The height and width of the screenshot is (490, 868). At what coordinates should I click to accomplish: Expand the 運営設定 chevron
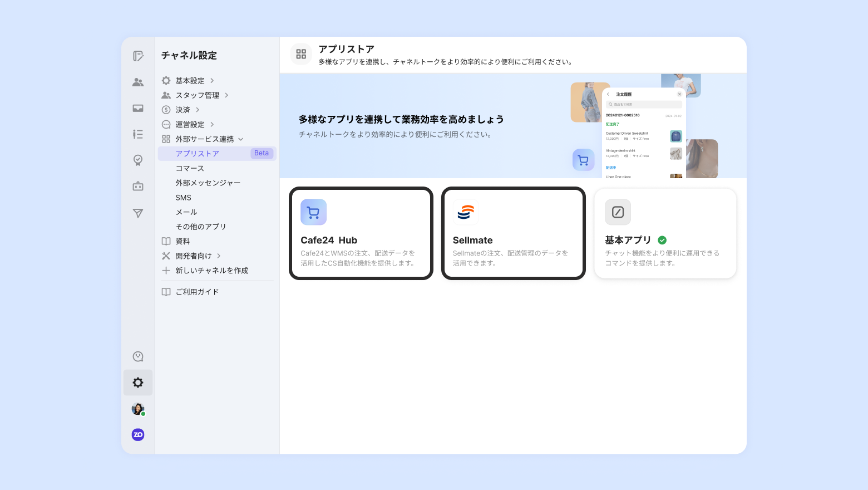pos(212,124)
